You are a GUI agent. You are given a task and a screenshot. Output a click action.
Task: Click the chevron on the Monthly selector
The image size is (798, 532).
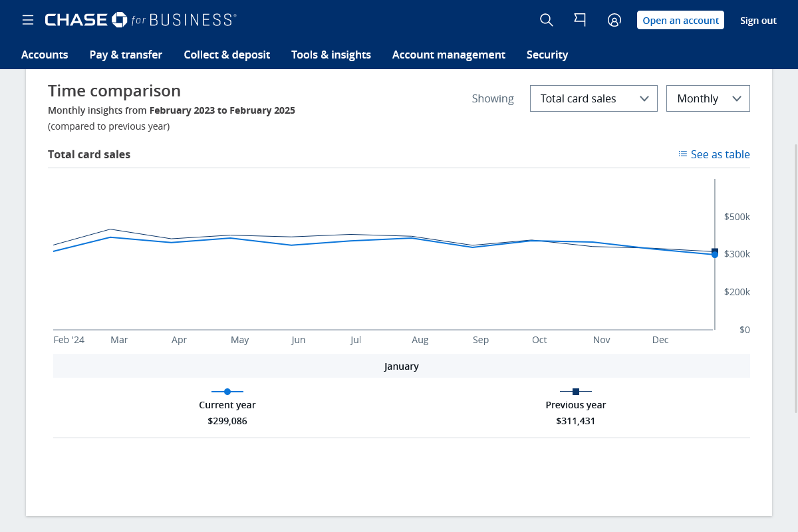click(x=736, y=98)
